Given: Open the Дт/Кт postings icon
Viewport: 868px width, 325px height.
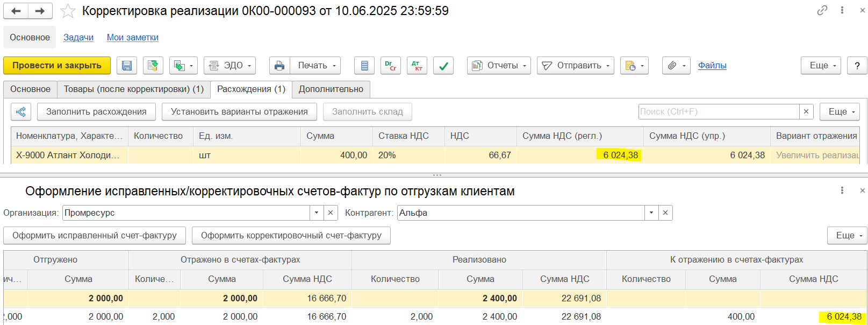Looking at the screenshot, I should click(417, 66).
